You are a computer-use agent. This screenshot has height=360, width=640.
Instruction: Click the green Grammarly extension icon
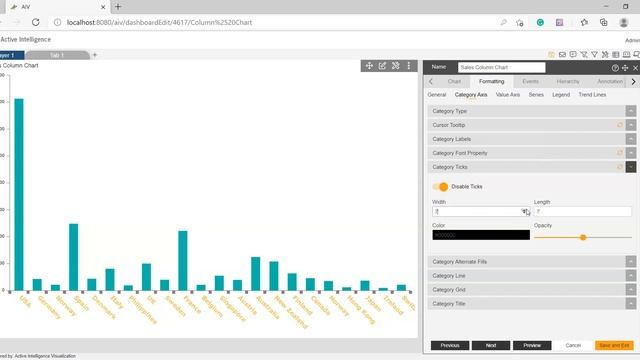[x=540, y=22]
